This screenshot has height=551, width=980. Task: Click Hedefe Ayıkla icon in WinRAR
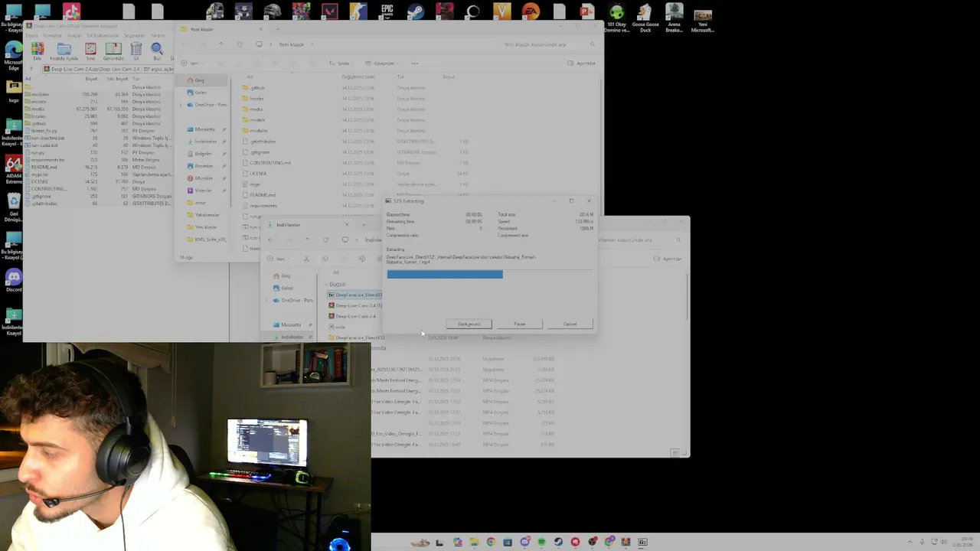[x=64, y=52]
